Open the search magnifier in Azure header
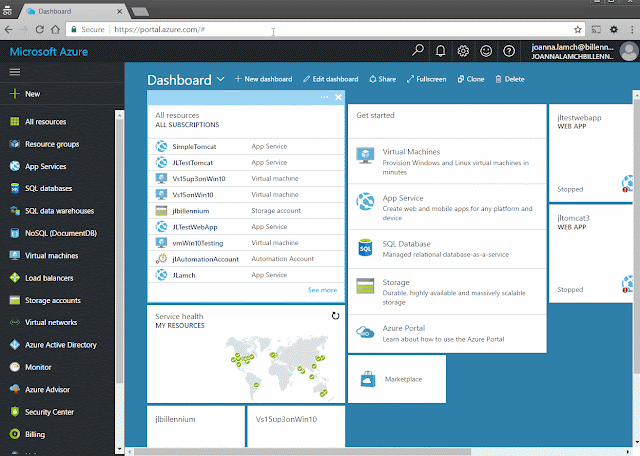This screenshot has width=640, height=456. 418,51
